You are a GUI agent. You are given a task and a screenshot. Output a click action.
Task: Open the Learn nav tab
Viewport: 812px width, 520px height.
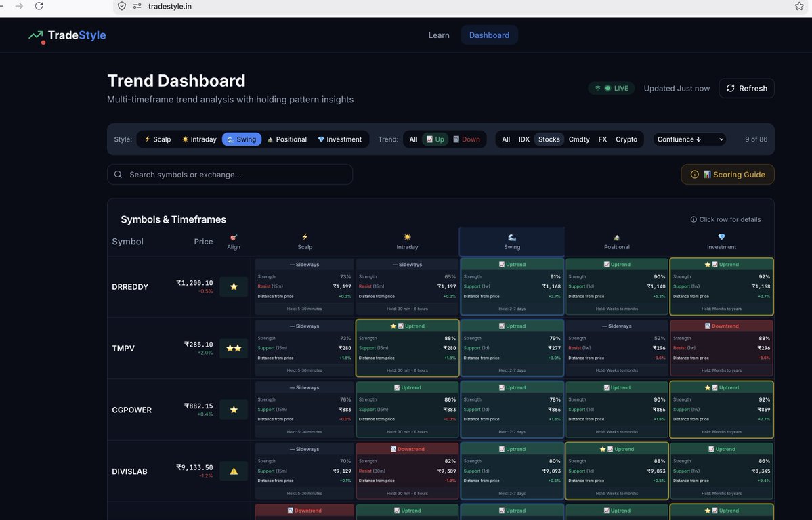(439, 35)
